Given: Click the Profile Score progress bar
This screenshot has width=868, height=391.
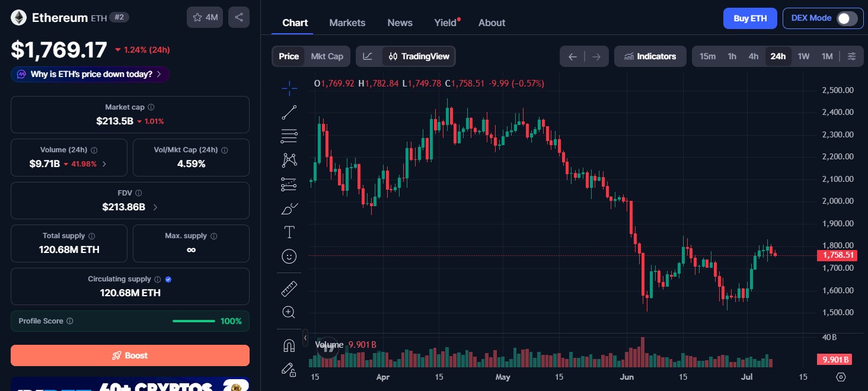Looking at the screenshot, I should pyautogui.click(x=194, y=321).
